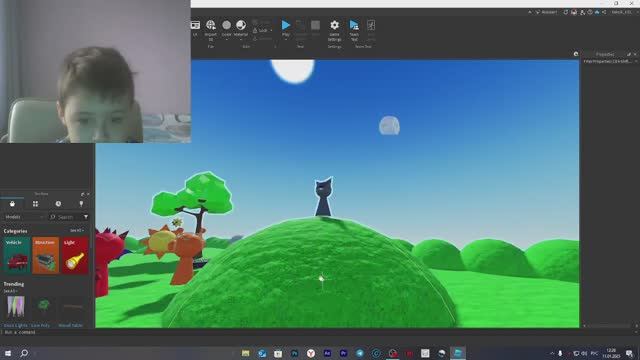Image resolution: width=640 pixels, height=360 pixels.
Task: Click the Filter Properties search field
Action: (608, 61)
